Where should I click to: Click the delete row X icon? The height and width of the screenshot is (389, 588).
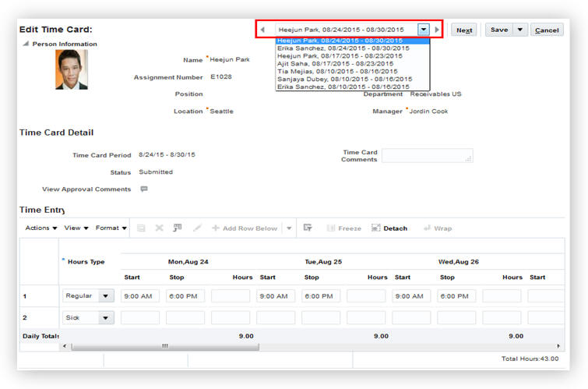pyautogui.click(x=160, y=228)
